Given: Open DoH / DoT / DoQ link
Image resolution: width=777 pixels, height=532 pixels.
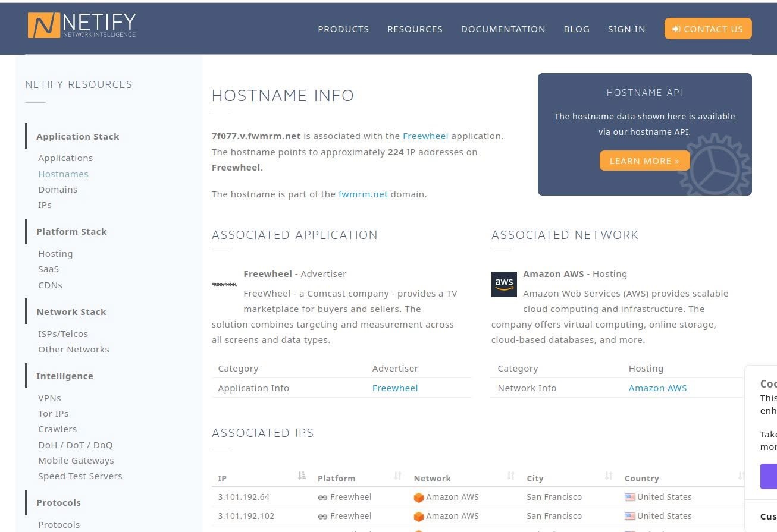Looking at the screenshot, I should 75,445.
